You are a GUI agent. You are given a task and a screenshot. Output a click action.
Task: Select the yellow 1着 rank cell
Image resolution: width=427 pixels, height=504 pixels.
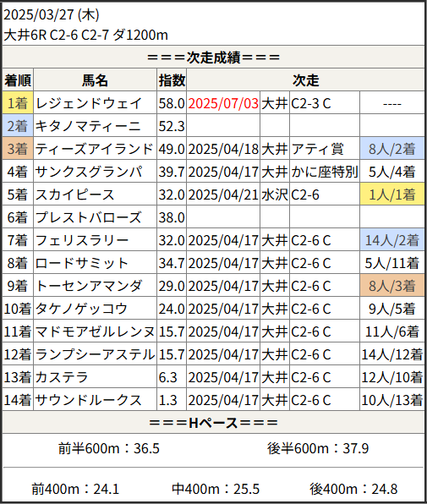pos(18,103)
